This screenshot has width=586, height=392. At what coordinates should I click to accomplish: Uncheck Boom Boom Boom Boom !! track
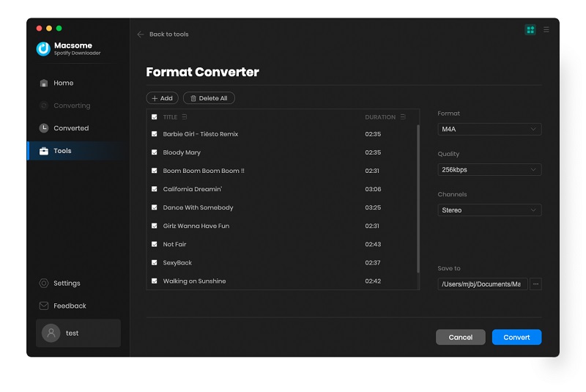point(155,171)
